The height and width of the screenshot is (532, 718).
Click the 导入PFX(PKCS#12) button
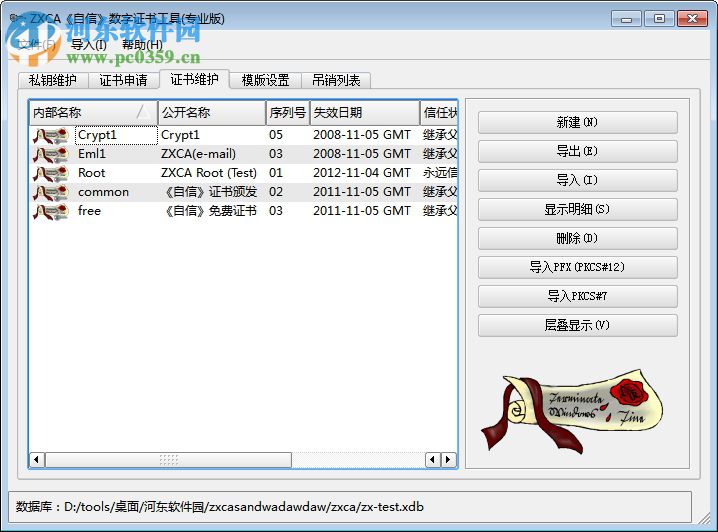tap(577, 267)
